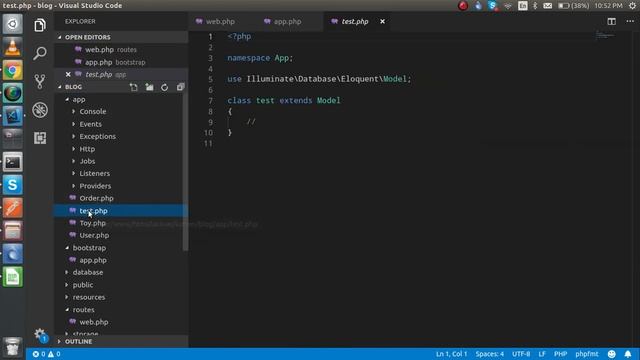The image size is (640, 360).
Task: Change file encoding UTF-8
Action: (x=521, y=354)
